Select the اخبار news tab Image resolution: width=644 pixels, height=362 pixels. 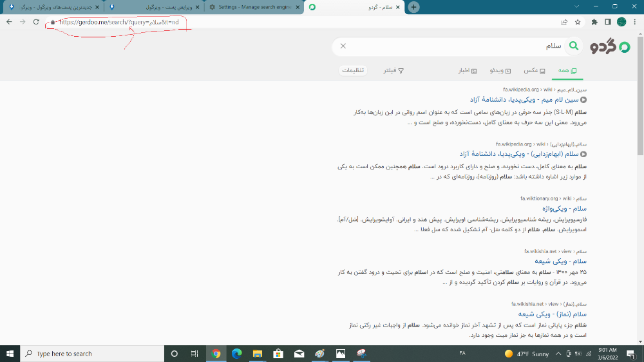[468, 71]
